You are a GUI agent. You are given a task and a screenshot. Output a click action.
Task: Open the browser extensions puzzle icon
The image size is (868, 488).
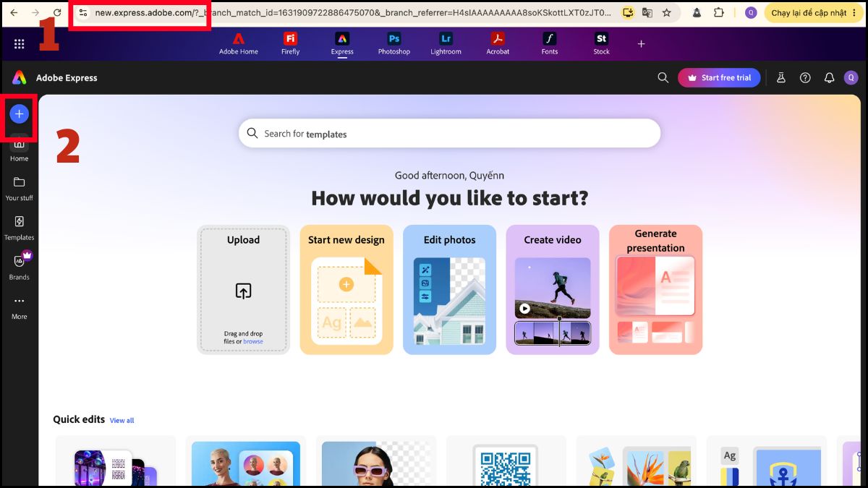718,13
